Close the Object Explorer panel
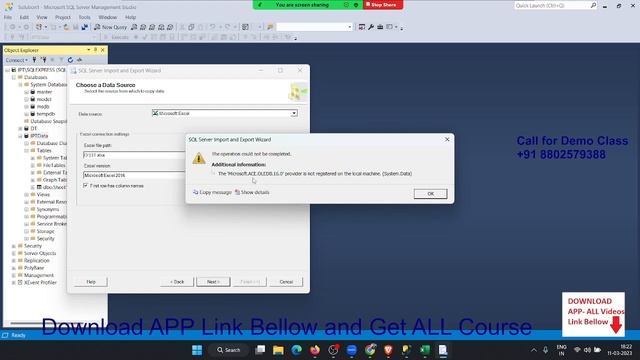The width and height of the screenshot is (640, 360). [x=102, y=50]
